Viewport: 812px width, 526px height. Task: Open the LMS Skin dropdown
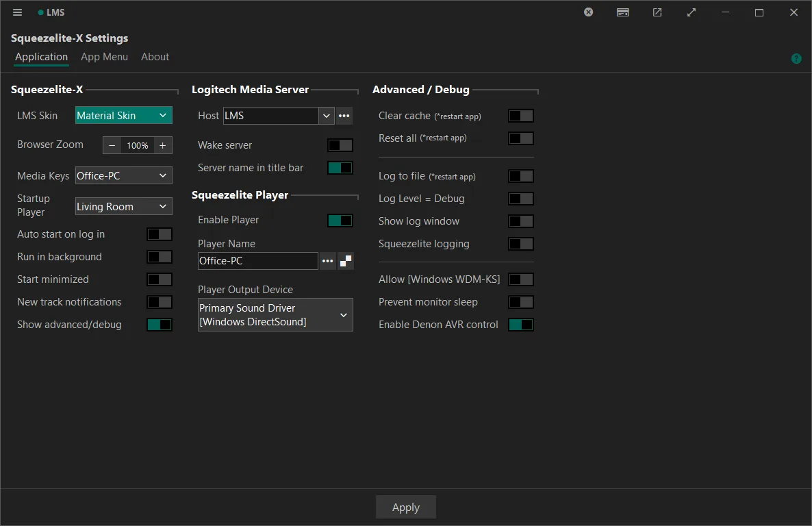[x=124, y=115]
